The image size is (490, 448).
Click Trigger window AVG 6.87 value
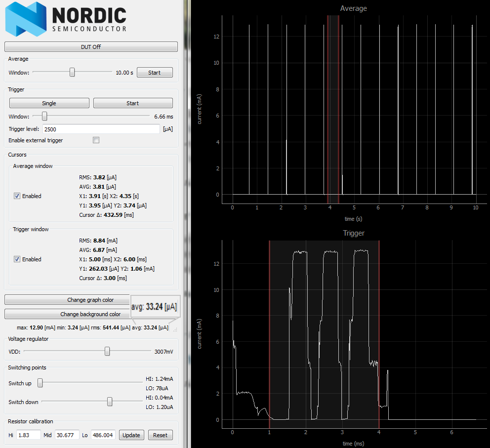(x=98, y=250)
